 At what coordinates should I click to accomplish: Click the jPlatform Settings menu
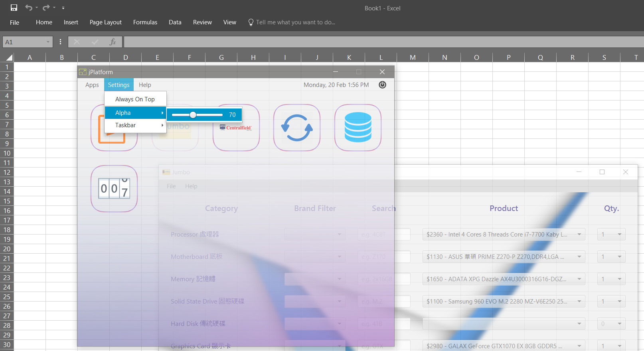tap(119, 85)
